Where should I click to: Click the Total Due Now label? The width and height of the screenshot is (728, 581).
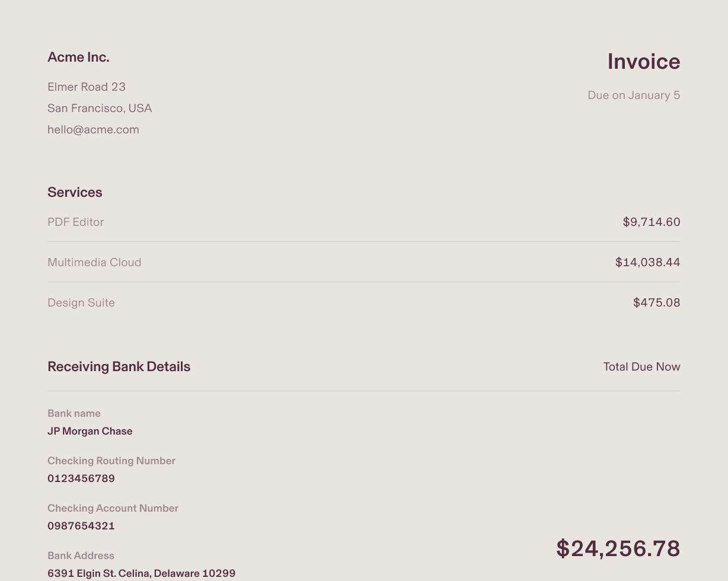641,367
